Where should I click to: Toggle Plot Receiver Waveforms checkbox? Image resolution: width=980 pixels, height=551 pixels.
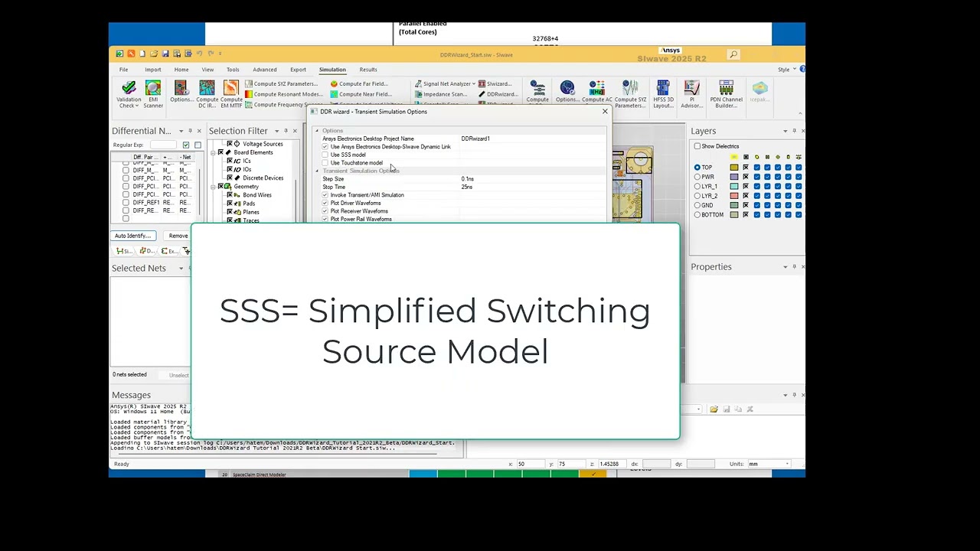pos(325,211)
